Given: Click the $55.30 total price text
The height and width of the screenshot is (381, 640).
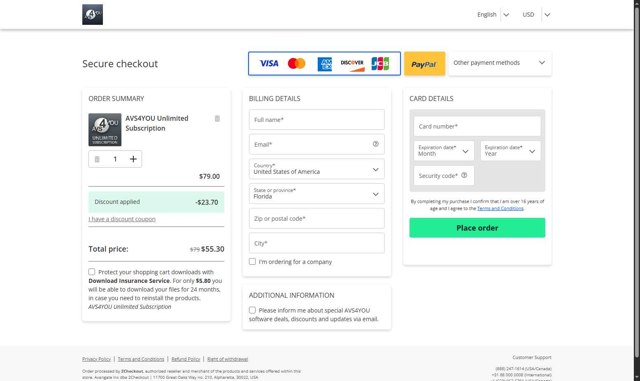Looking at the screenshot, I should [212, 249].
